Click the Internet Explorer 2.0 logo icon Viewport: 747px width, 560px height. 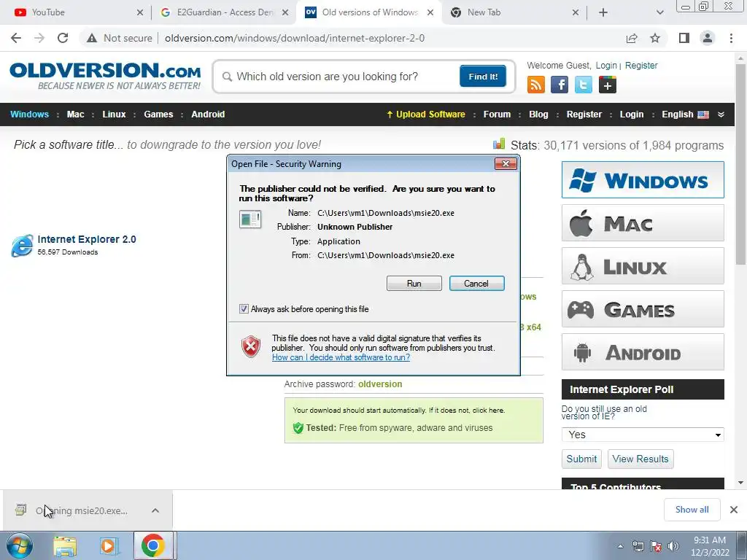(22, 245)
